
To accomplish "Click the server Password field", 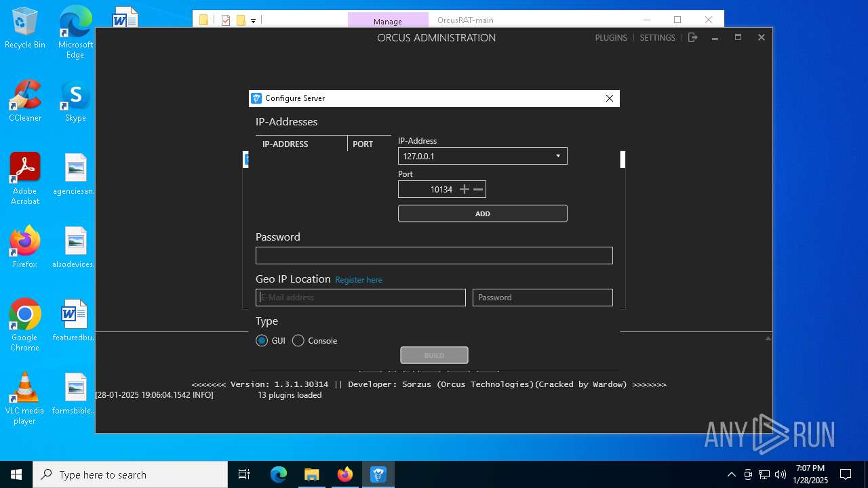I will pos(434,256).
